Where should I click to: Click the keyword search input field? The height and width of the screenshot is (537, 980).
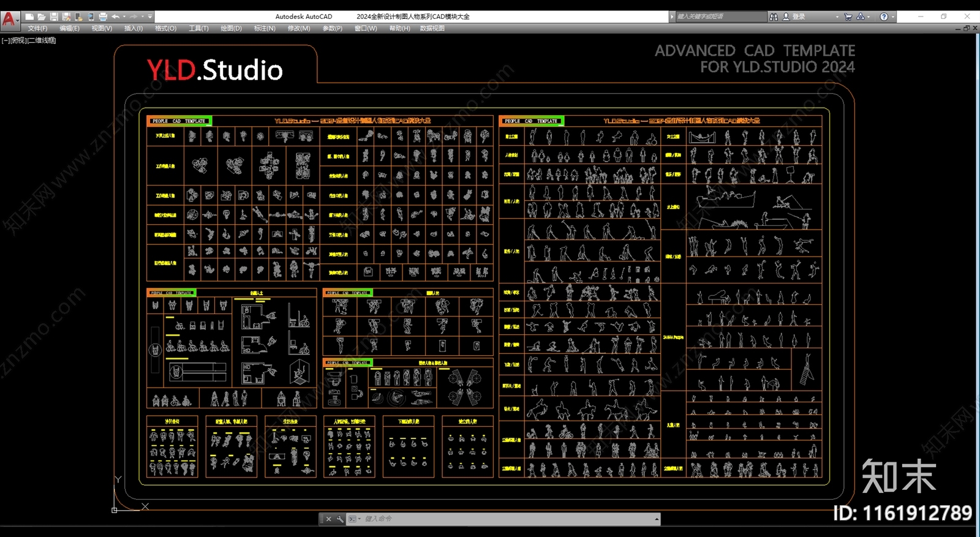pos(721,17)
